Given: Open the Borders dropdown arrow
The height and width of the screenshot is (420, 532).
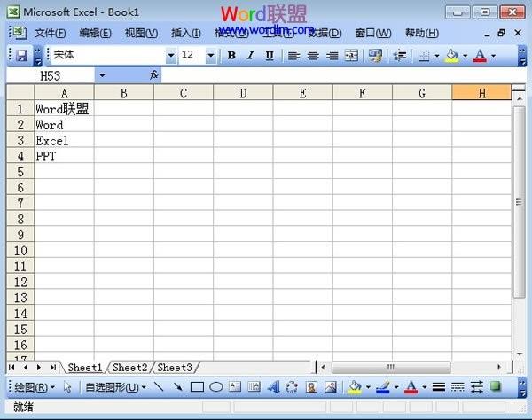Looking at the screenshot, I should [437, 55].
